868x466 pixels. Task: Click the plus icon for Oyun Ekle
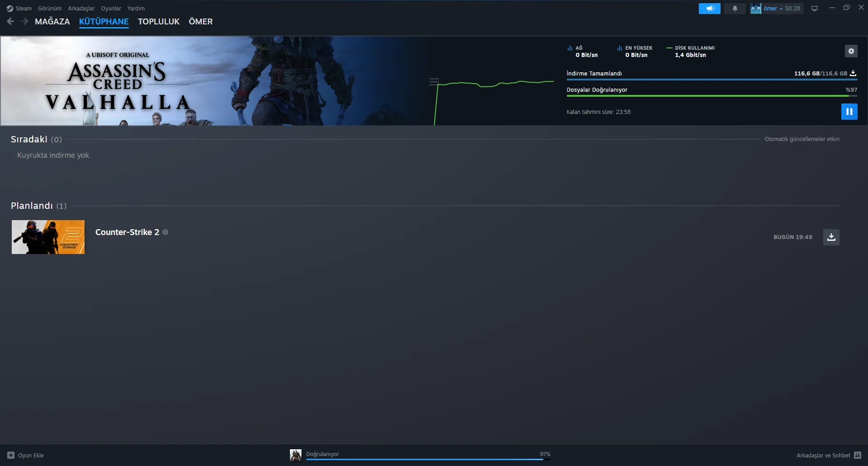[x=11, y=456]
